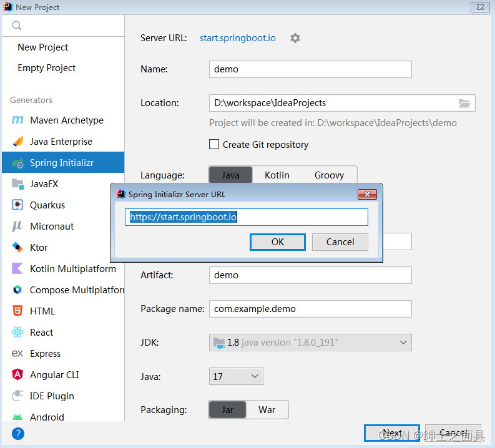Select Micronaut in generators list
The height and width of the screenshot is (448, 495).
point(57,226)
